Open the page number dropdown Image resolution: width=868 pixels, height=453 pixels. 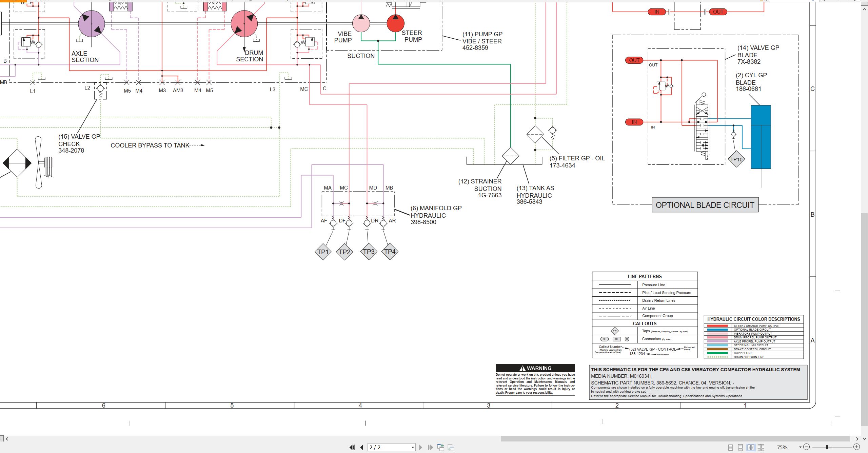(413, 447)
